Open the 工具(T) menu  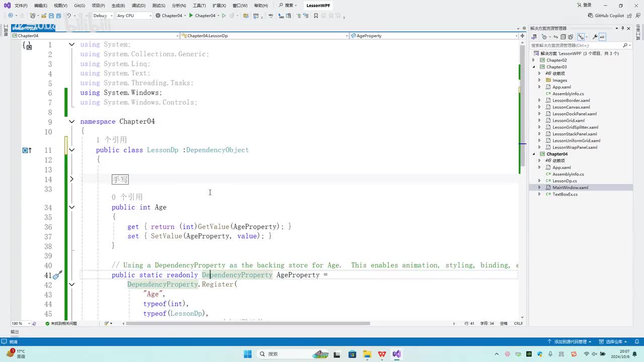[x=199, y=6]
